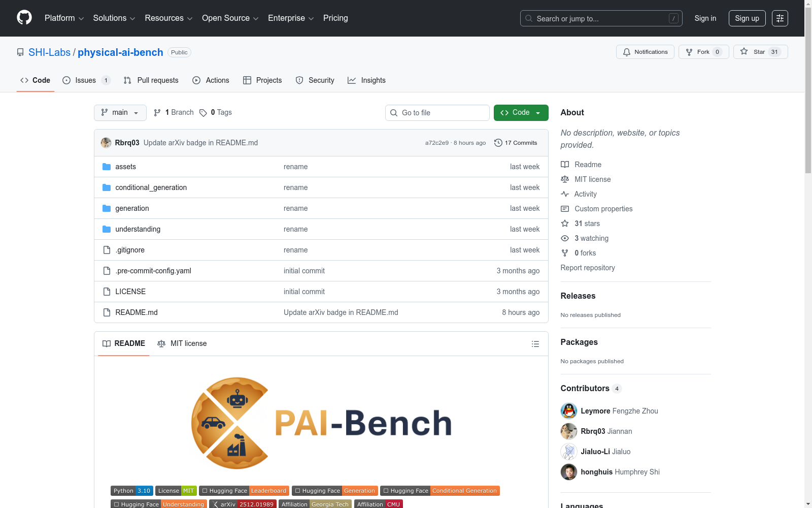Screen dimensions: 812x508
Task: Open the SHI-Labs organization link
Action: pos(49,52)
